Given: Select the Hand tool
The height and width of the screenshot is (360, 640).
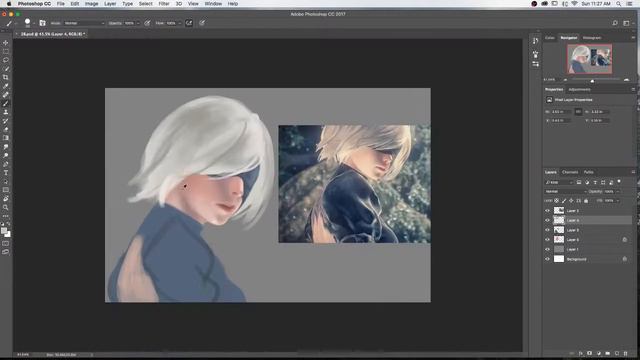Looking at the screenshot, I should coord(6,199).
